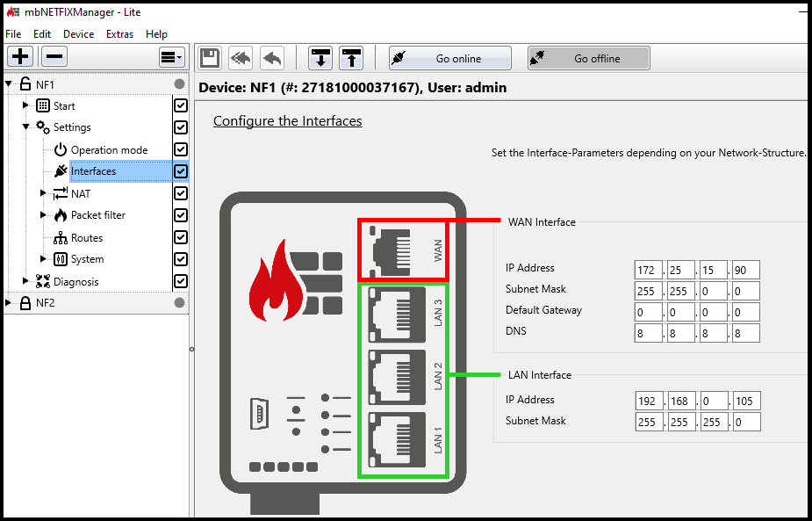Click the Operation mode power icon
Screen dimensions: 812x521
pos(61,150)
